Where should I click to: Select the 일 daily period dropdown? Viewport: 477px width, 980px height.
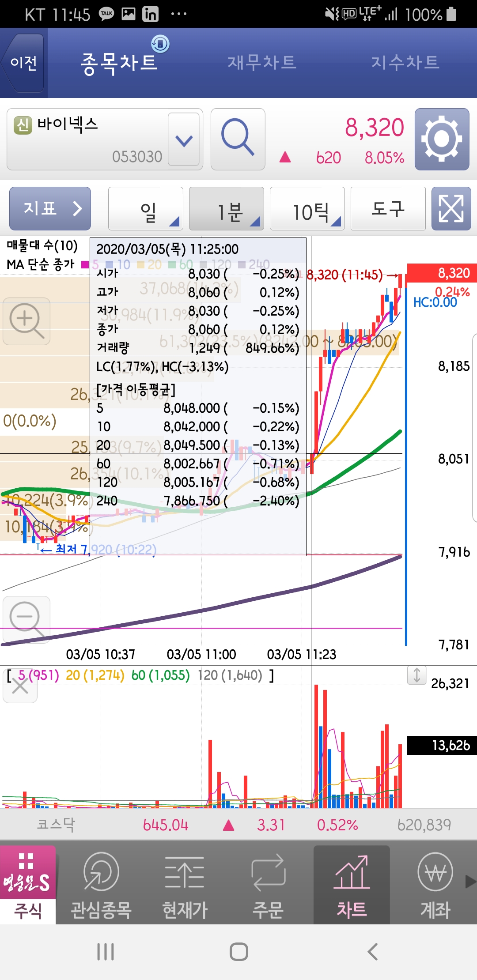(146, 209)
